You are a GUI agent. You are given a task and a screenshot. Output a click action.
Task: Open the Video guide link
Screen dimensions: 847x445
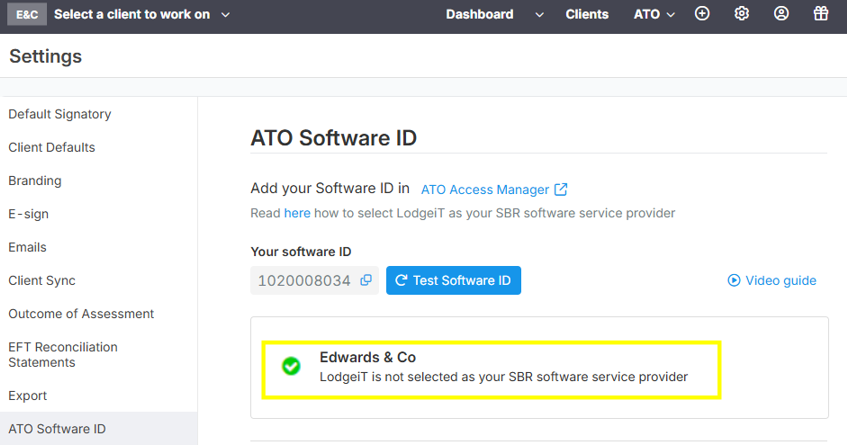(781, 280)
